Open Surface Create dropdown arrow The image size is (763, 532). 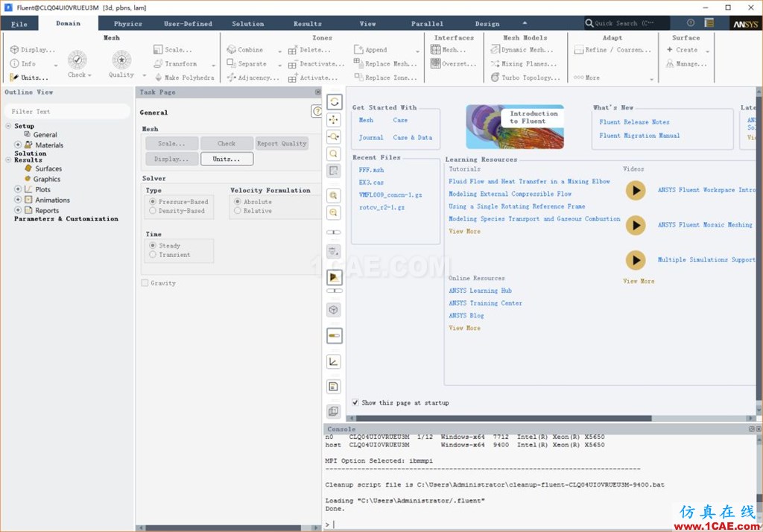click(x=708, y=51)
